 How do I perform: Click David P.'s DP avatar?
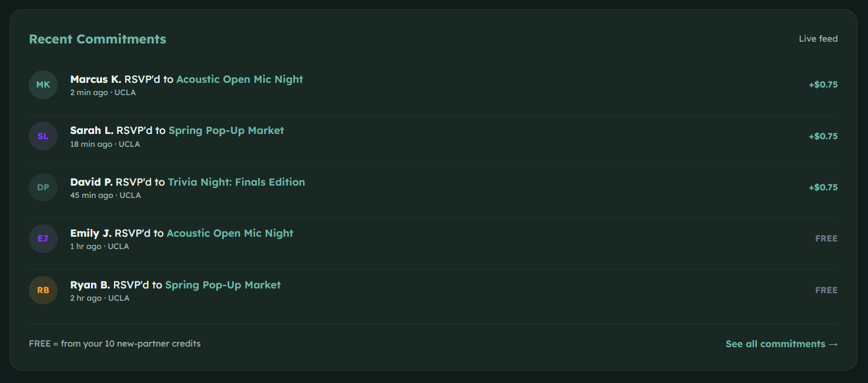coord(43,187)
